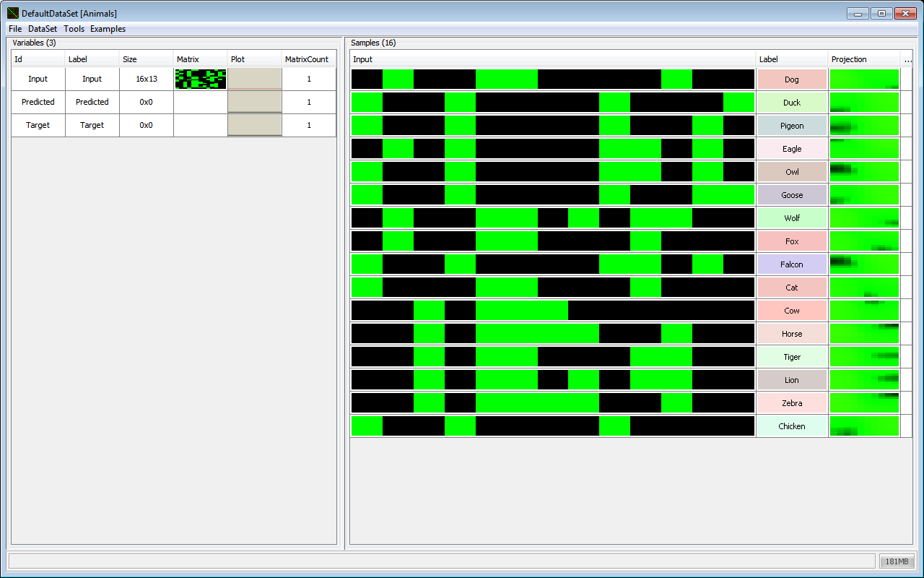Screen dimensions: 924x578
Task: Open the DataSet menu
Action: (x=41, y=29)
